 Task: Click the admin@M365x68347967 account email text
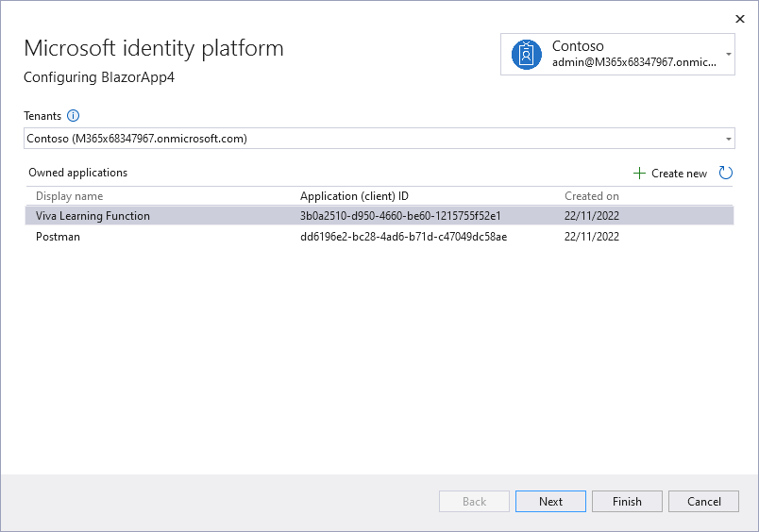pyautogui.click(x=634, y=62)
